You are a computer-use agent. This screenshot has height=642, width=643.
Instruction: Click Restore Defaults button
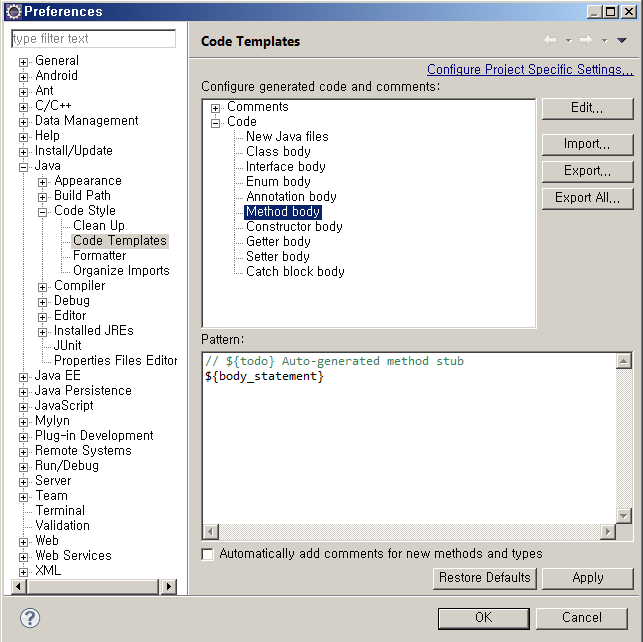485,578
